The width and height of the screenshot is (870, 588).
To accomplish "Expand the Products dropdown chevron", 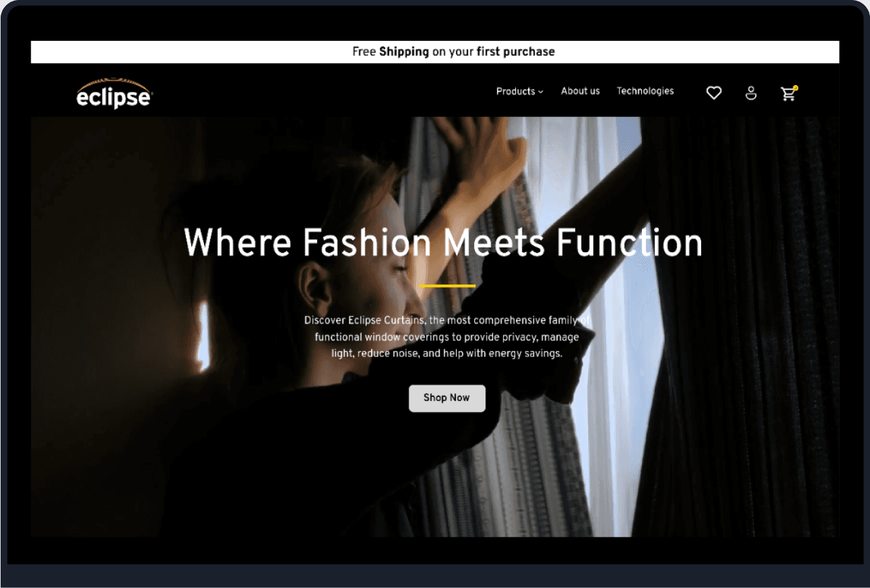I will 541,92.
